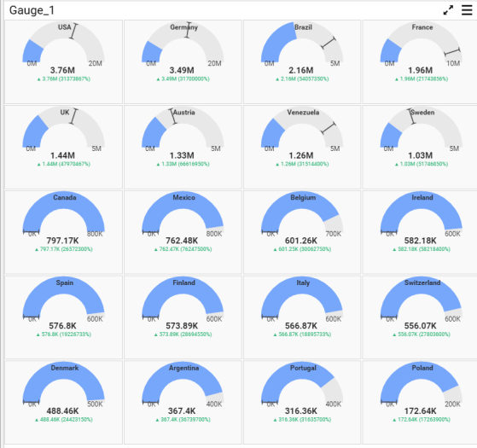The image size is (477, 448).
Task: Click the green change text under 172.64K
Action: pos(422,420)
